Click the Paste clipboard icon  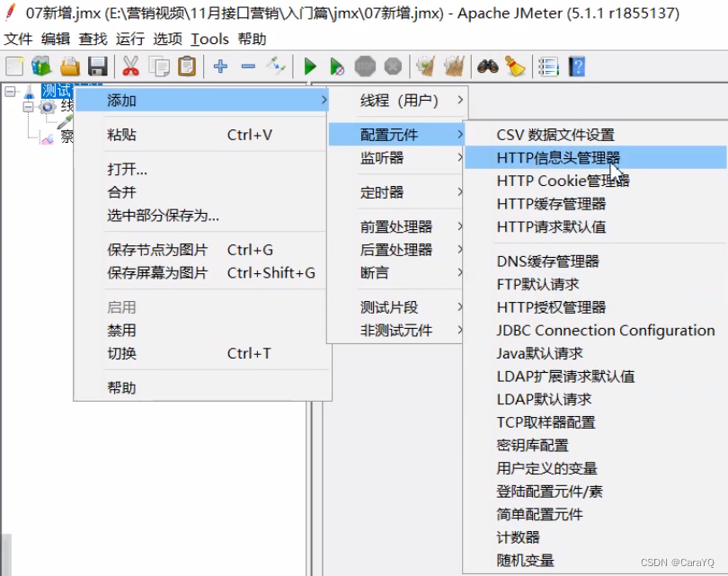(x=187, y=66)
